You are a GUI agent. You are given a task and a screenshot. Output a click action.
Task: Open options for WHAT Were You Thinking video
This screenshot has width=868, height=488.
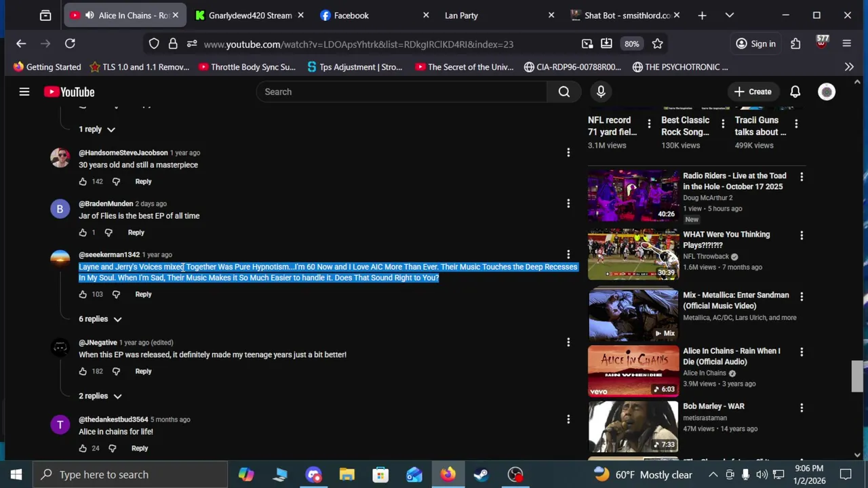tap(802, 235)
